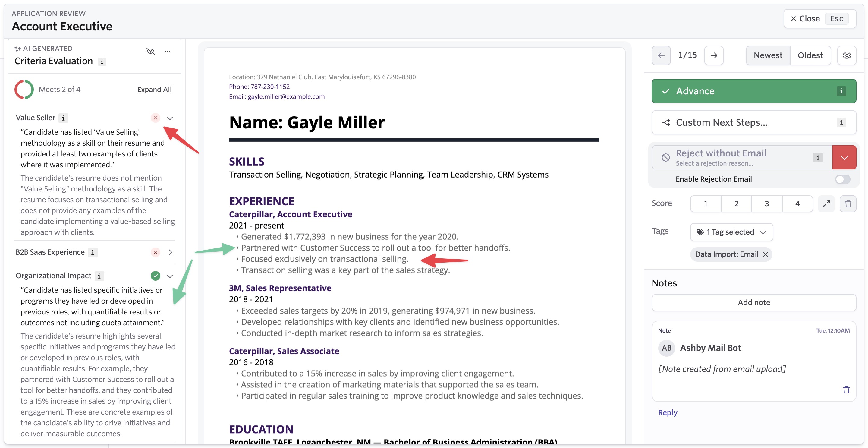The height and width of the screenshot is (448, 868).
Task: Open the criteria evaluation more options menu
Action: pyautogui.click(x=168, y=51)
